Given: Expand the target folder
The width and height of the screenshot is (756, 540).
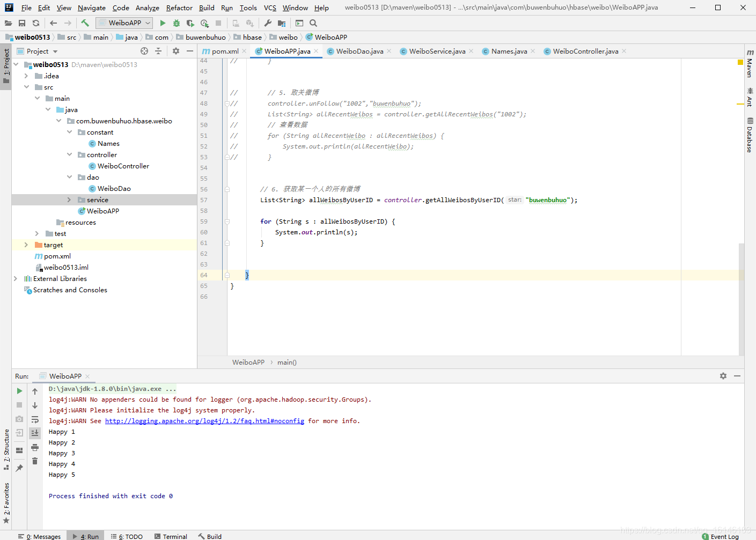Looking at the screenshot, I should click(x=26, y=245).
